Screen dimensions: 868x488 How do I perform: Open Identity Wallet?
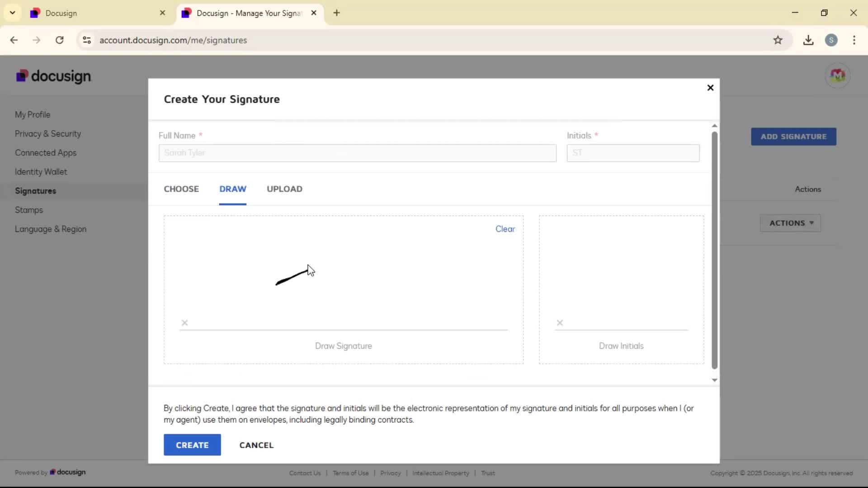41,172
